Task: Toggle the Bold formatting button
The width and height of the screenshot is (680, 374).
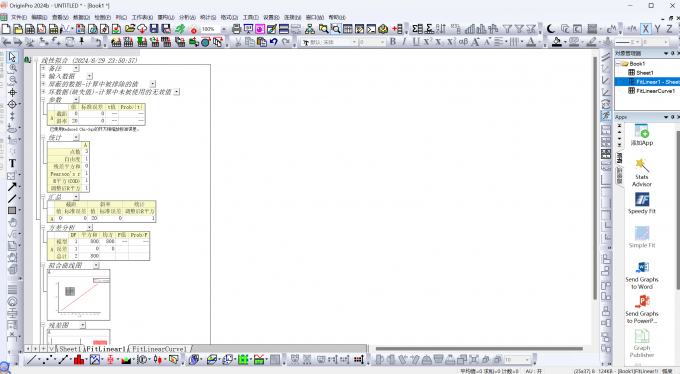Action: point(392,42)
